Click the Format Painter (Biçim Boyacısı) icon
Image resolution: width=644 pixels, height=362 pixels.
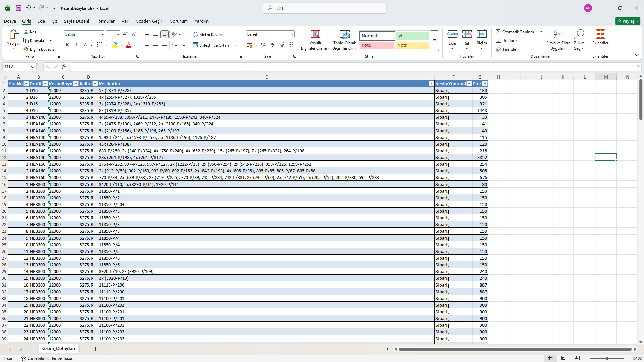(26, 49)
